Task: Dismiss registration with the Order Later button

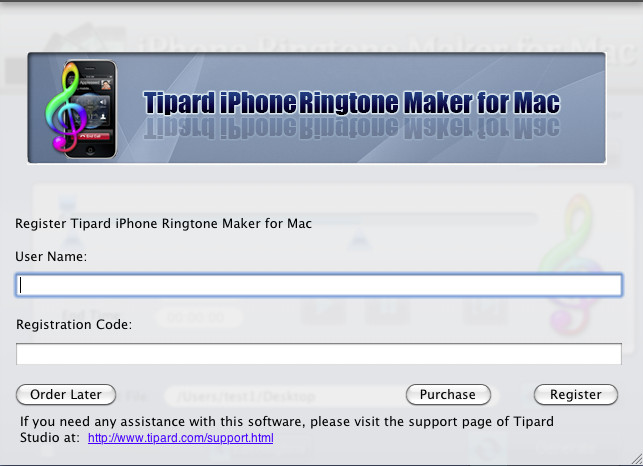Action: [x=66, y=395]
